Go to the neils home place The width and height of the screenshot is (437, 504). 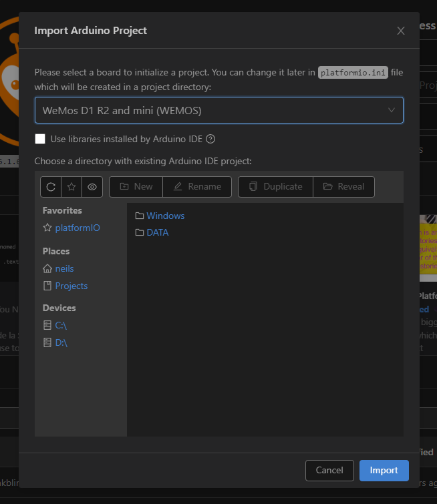(x=64, y=268)
